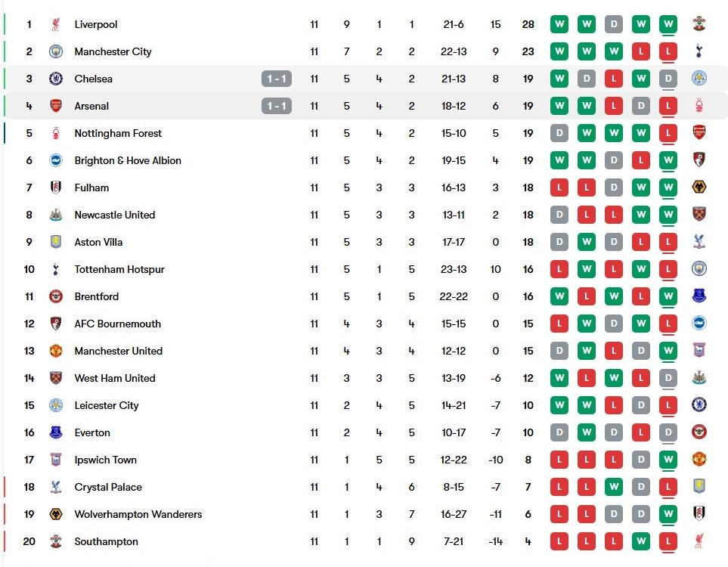Screen dimensions: 728x567
Task: Open the Crystal Palace team link
Action: coord(108,487)
